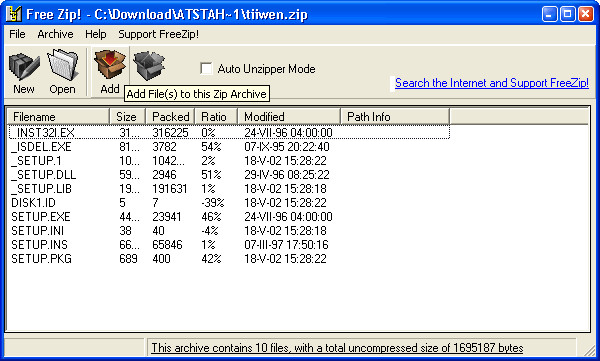This screenshot has height=361, width=600.
Task: Click the Path Info column header
Action: (395, 116)
